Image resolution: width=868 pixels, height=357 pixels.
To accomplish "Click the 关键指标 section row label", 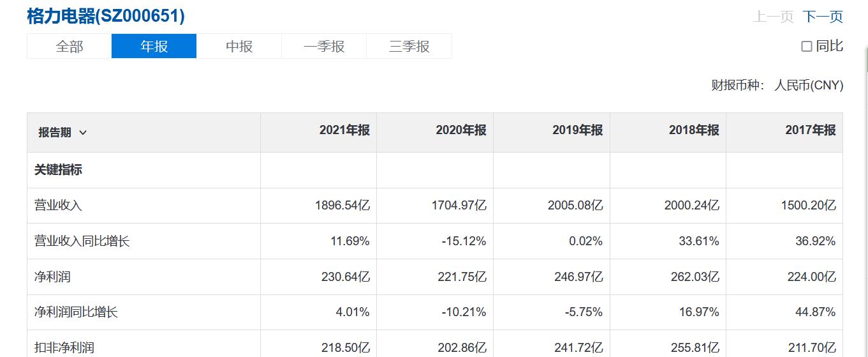I will click(x=58, y=170).
